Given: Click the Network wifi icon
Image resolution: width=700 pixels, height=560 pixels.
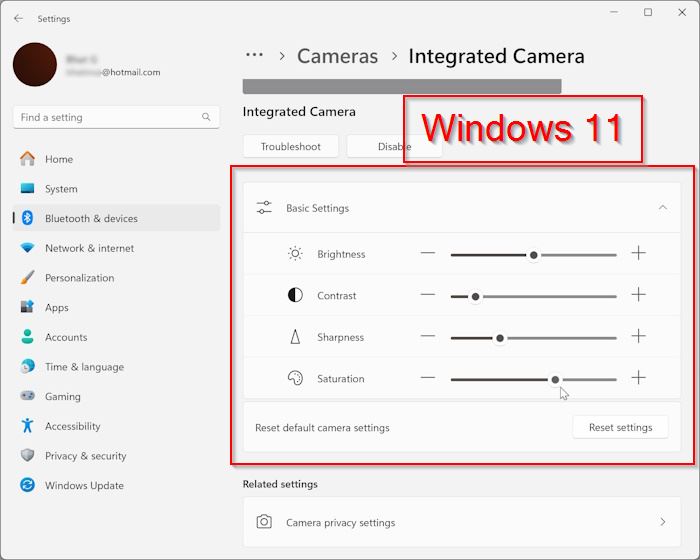Looking at the screenshot, I should (x=27, y=247).
